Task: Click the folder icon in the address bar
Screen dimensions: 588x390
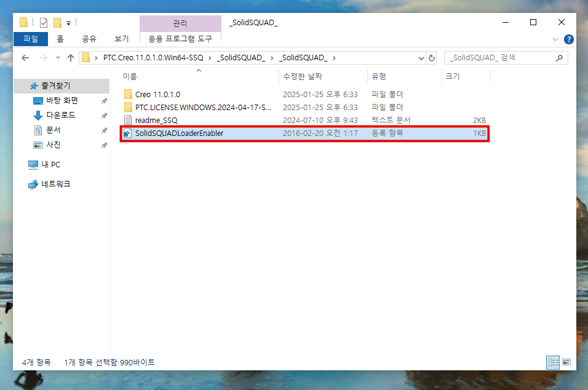Action: (86, 57)
